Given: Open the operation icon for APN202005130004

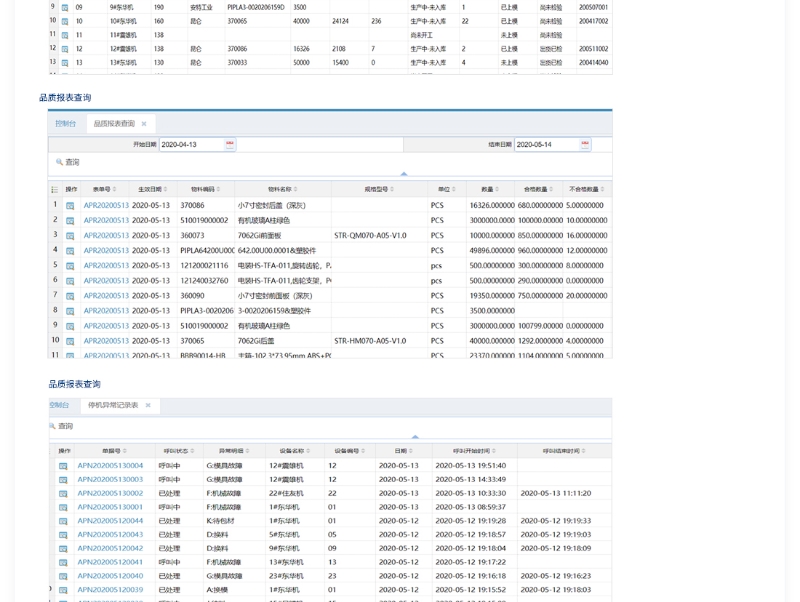Looking at the screenshot, I should point(63,466).
